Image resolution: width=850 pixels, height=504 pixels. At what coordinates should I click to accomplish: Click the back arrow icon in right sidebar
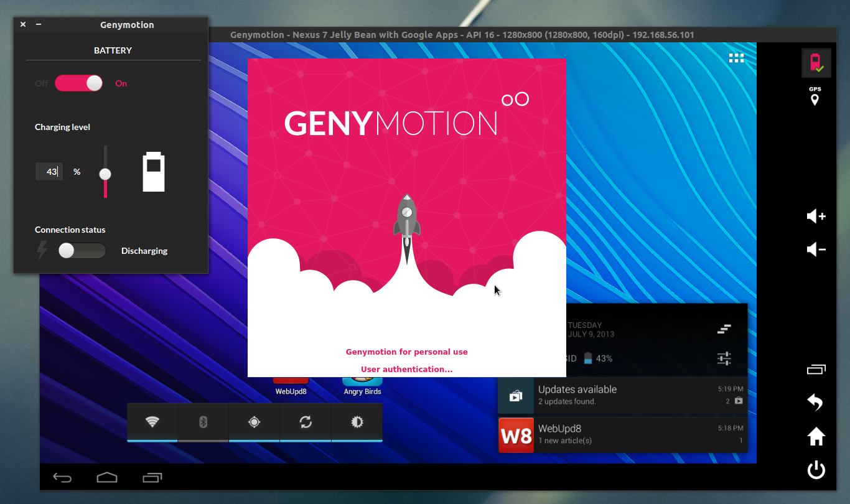click(815, 403)
